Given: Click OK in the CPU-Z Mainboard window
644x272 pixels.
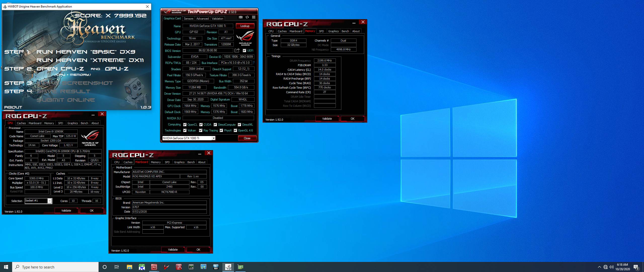Looking at the screenshot, I should (198, 250).
